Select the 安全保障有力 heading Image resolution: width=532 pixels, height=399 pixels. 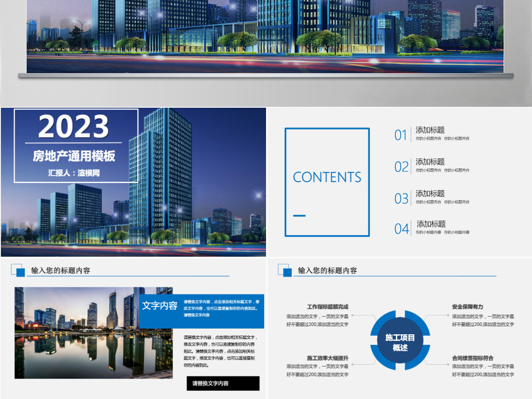pos(468,307)
